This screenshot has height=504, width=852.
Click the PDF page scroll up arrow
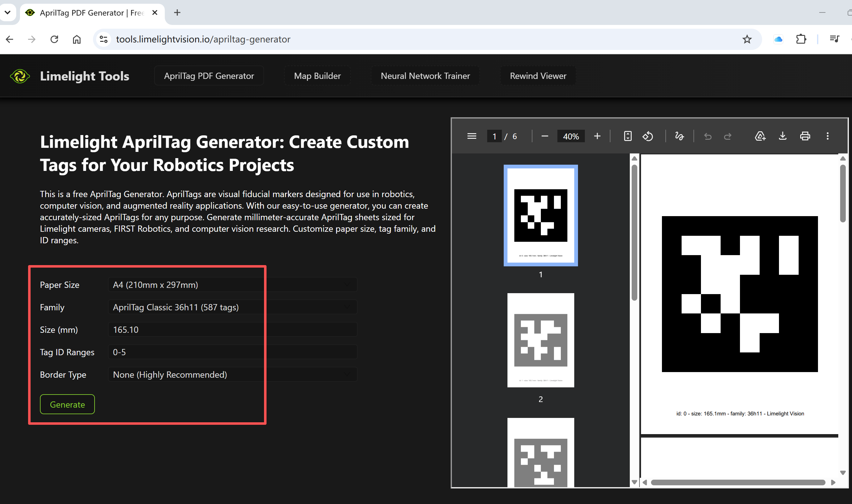[x=843, y=159]
